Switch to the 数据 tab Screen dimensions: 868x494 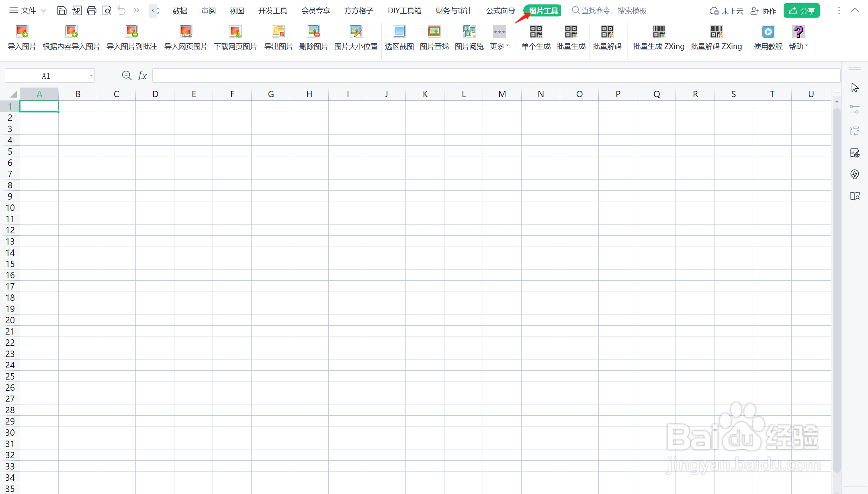[x=180, y=11]
